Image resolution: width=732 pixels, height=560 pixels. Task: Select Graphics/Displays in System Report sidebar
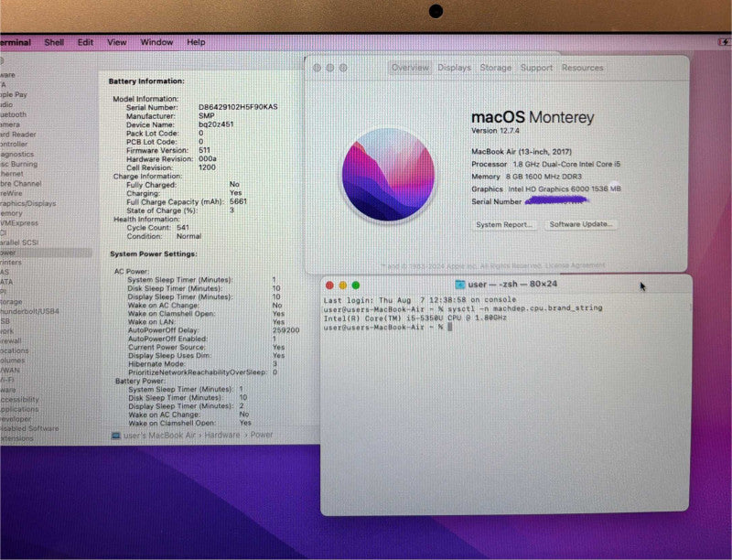(x=28, y=203)
